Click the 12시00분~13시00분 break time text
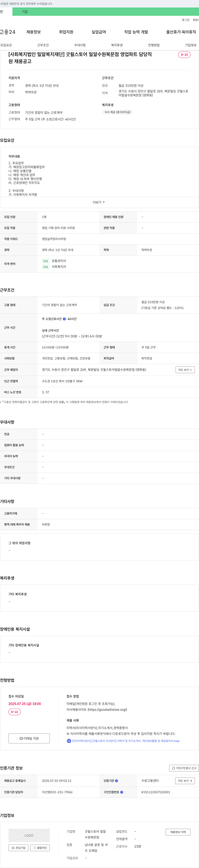Image resolution: width=199 pixels, height=868 pixels. pos(55,347)
